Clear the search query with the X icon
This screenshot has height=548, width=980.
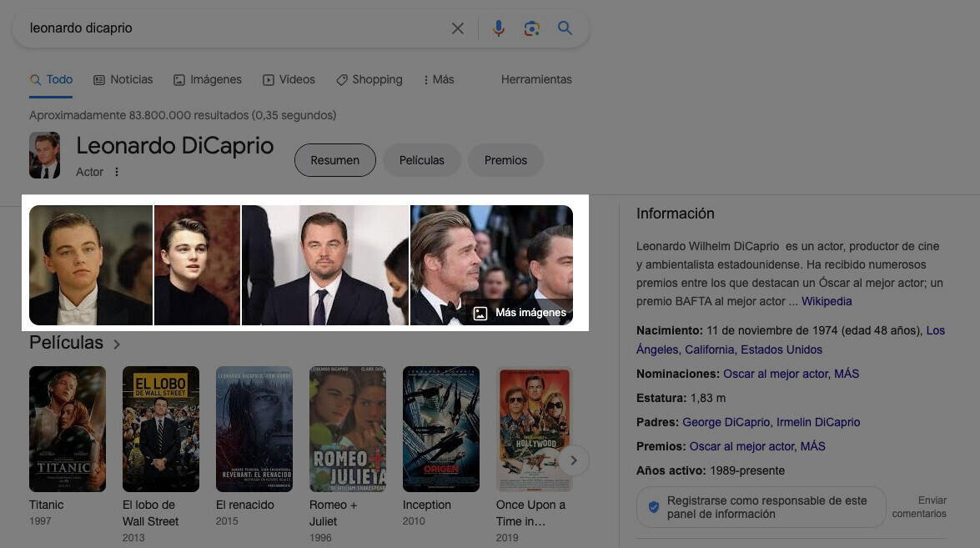457,28
